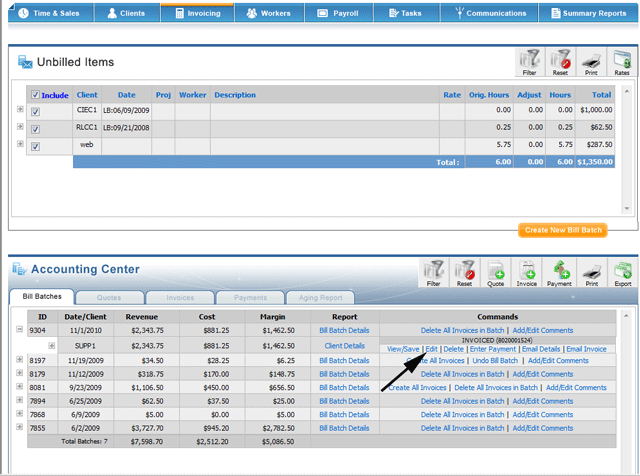Image resolution: width=640 pixels, height=476 pixels.
Task: Open the Rates icon in Unbilled Items
Action: tap(622, 62)
